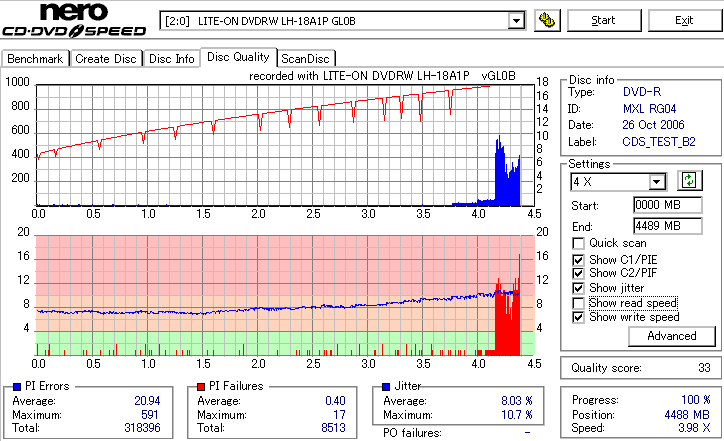Click the Start button

tap(604, 20)
